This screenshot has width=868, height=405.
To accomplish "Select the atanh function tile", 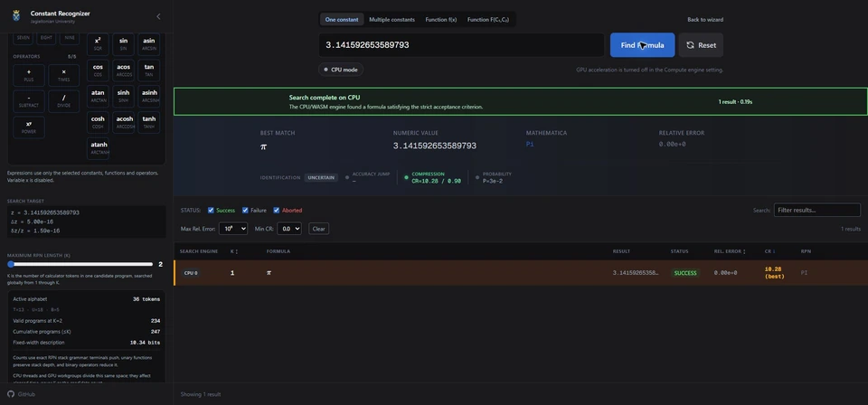I will point(98,148).
